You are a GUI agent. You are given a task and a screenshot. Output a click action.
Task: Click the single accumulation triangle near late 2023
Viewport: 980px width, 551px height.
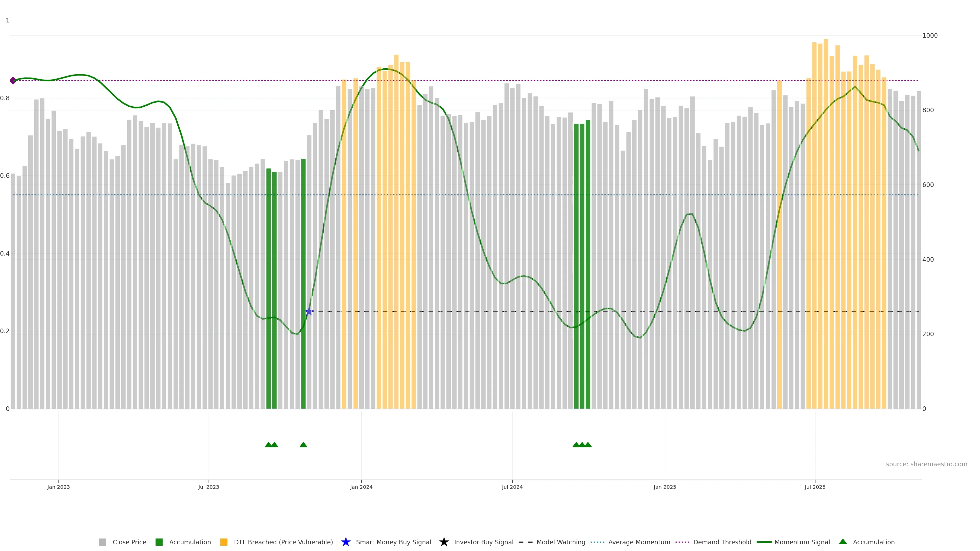pos(303,445)
